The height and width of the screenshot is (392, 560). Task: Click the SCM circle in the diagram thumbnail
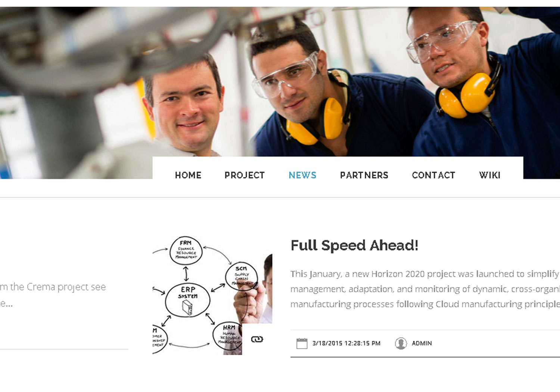click(x=242, y=277)
